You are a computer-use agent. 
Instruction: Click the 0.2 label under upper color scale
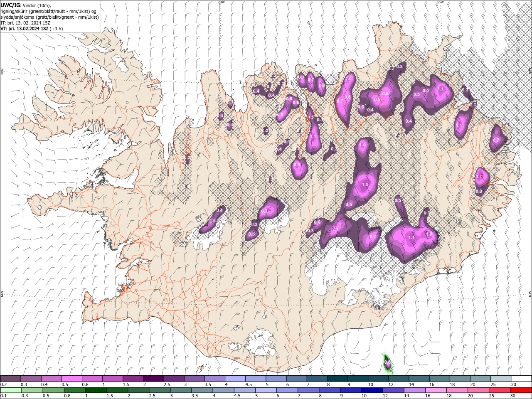pyautogui.click(x=3, y=384)
